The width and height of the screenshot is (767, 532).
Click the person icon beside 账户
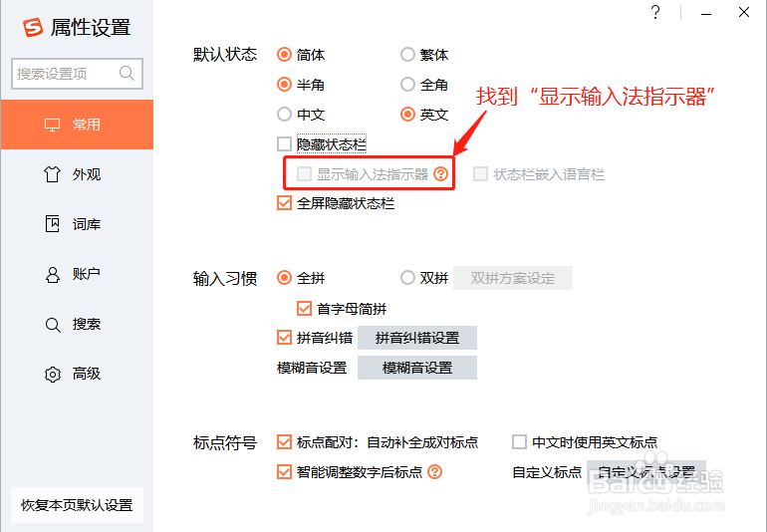53,274
